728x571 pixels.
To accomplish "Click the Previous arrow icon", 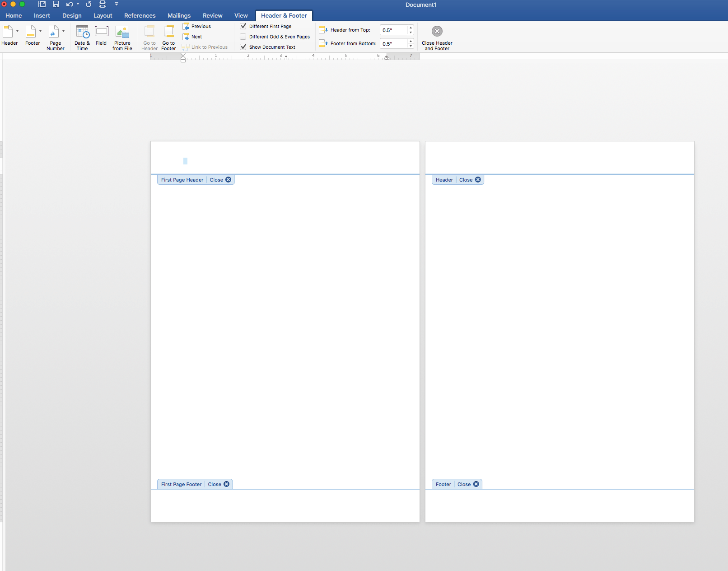I will click(x=186, y=26).
